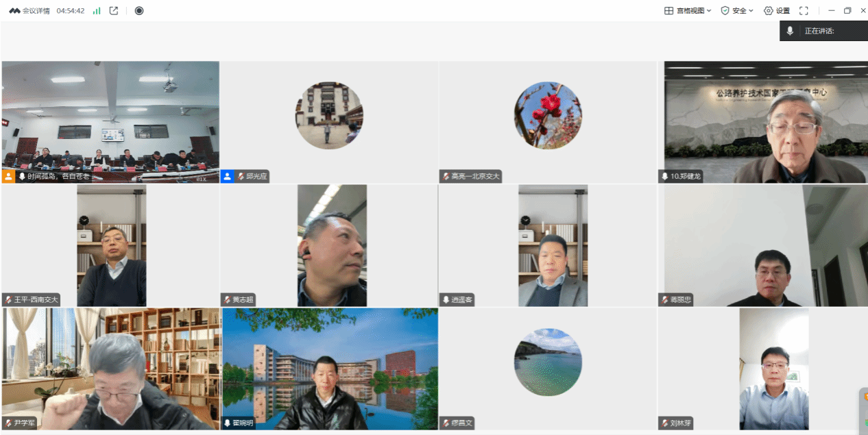Screen dimensions: 868x435
Task: Select 高亮一北京交大 flower avatar
Action: tap(548, 116)
